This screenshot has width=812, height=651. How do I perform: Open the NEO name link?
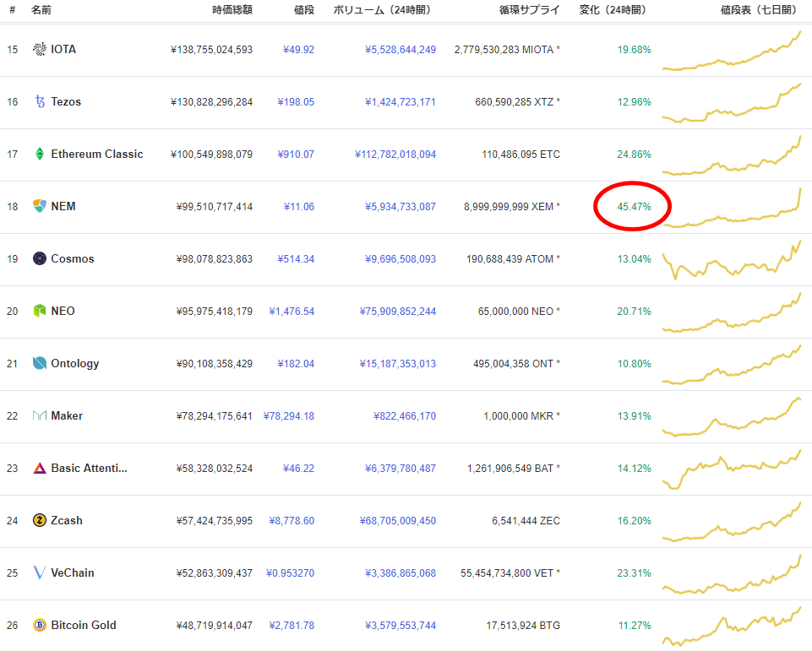pyautogui.click(x=63, y=311)
